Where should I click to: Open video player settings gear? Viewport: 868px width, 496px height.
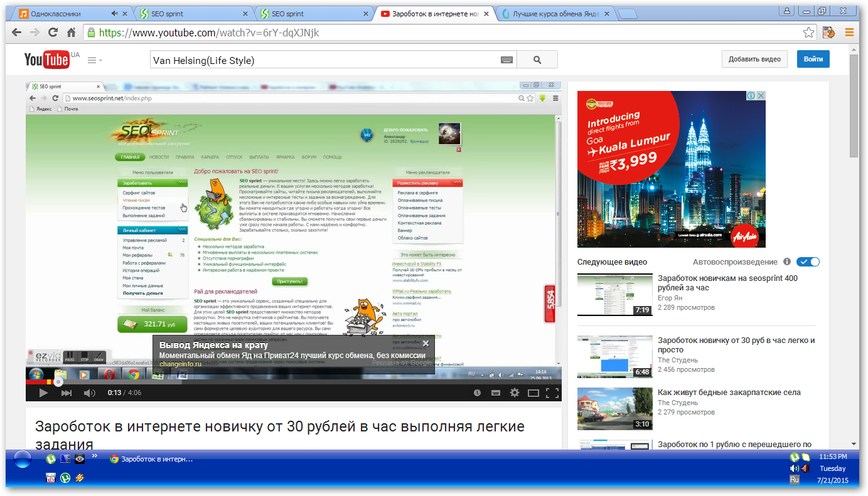pos(515,393)
